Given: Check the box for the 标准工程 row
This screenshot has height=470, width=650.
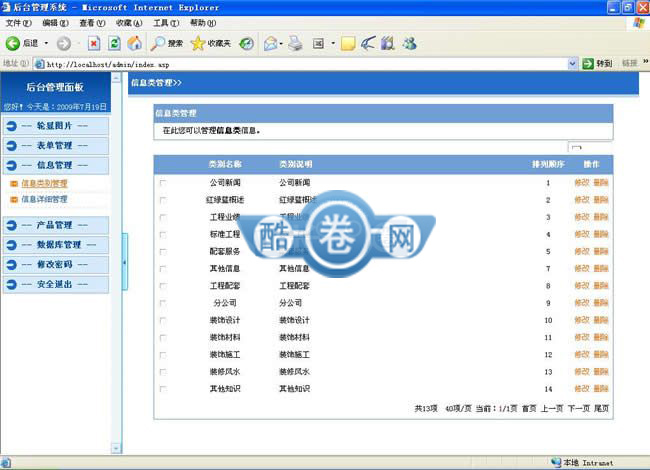Looking at the screenshot, I should click(x=163, y=235).
